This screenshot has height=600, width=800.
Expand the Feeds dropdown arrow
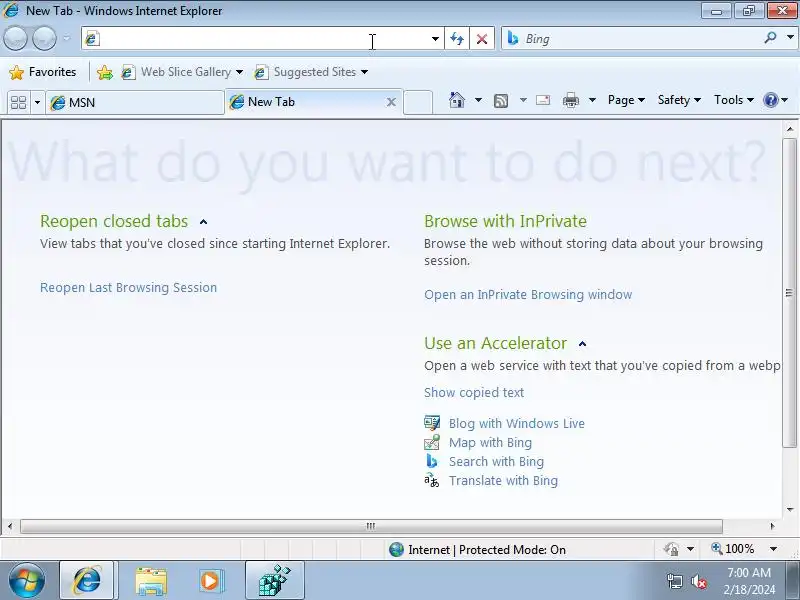click(523, 100)
